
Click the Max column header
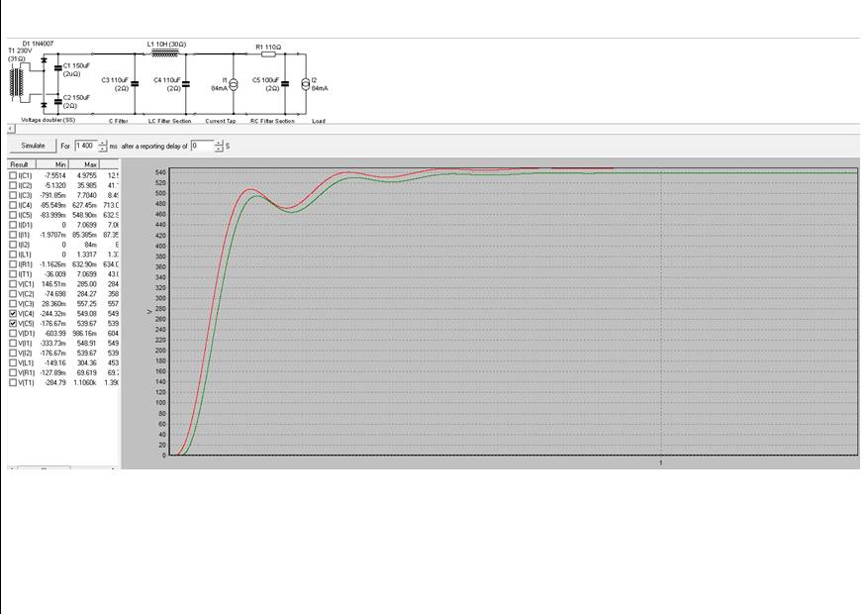click(83, 164)
